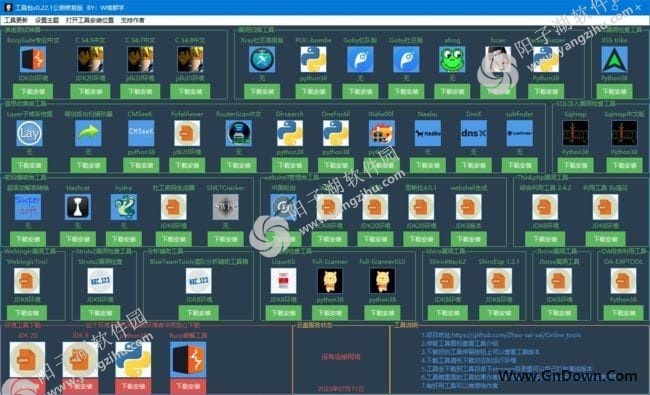Click the hydra dragon icon
Screen dimensions: 650x395
pos(124,207)
